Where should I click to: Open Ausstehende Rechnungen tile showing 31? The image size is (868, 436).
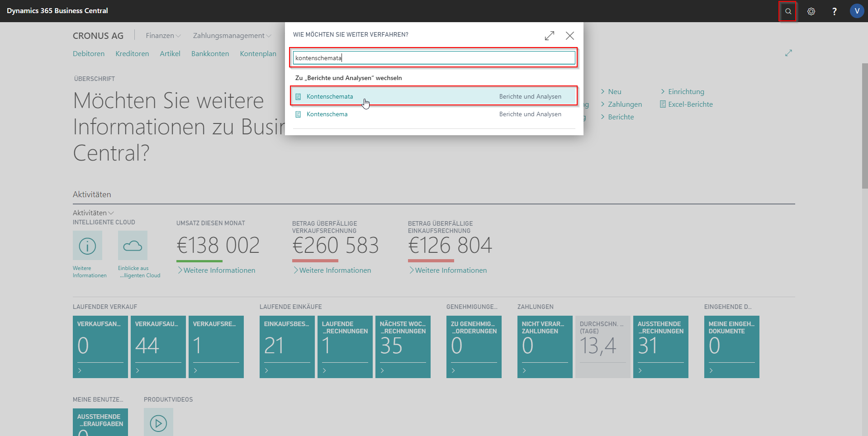[x=661, y=347]
